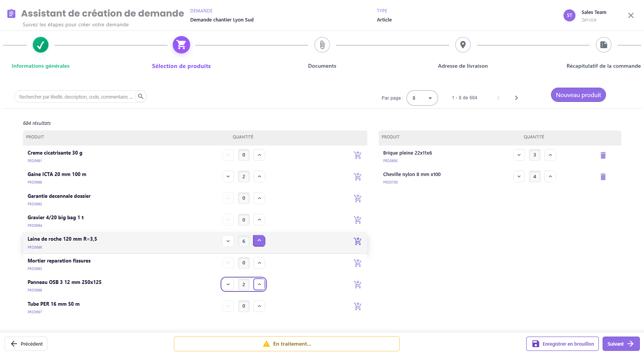This screenshot has width=644, height=352.
Task: Edit quantity field for Panneau OSB 3
Action: 244,284
